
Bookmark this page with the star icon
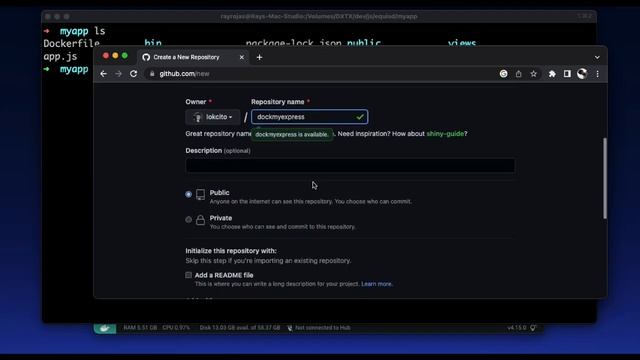pos(533,74)
